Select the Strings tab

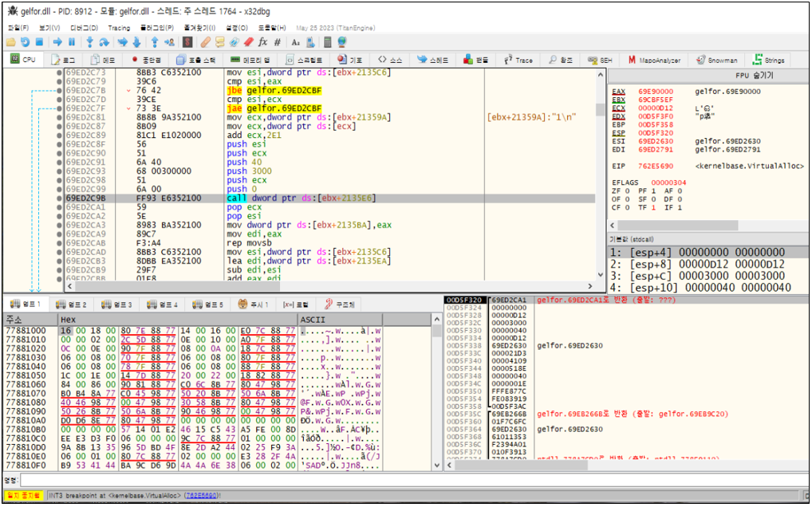click(769, 60)
